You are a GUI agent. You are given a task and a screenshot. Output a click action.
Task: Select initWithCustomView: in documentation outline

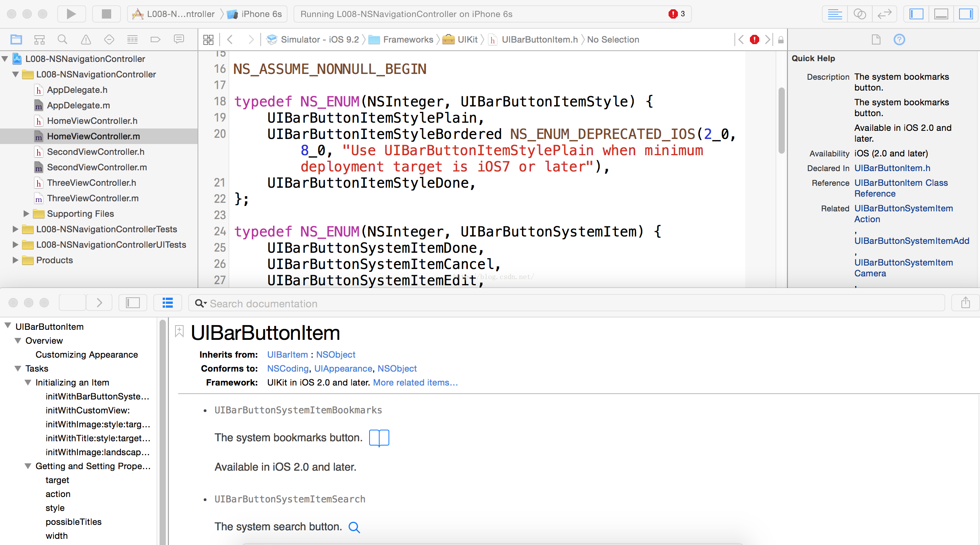[88, 410]
